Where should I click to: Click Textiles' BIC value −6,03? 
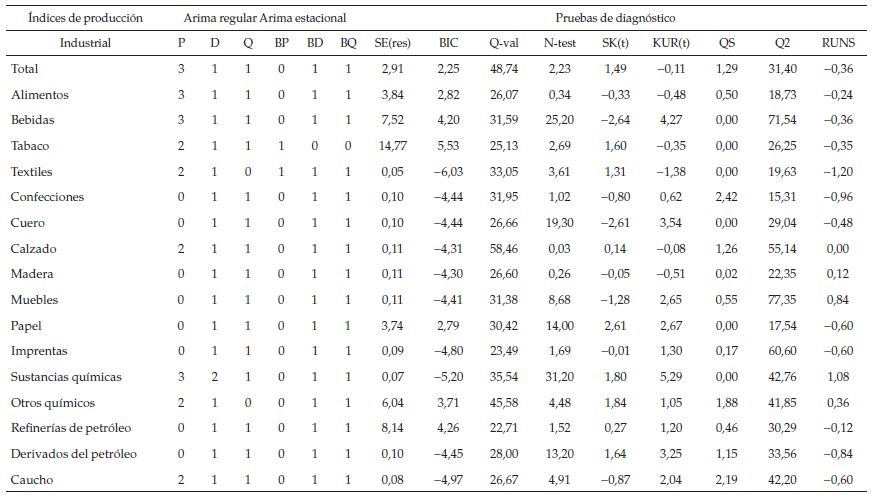point(447,172)
